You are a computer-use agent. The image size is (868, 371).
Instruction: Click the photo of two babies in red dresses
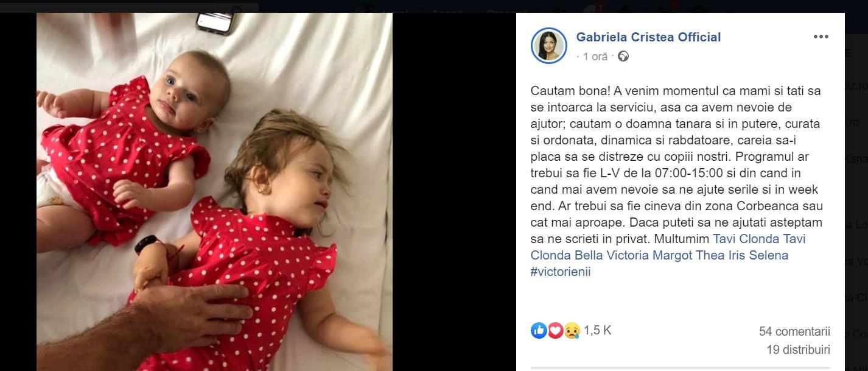214,191
